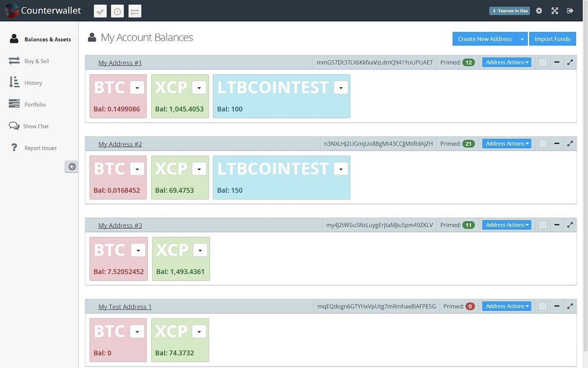
Task: Open the Portfolio page
Action: coord(27,104)
